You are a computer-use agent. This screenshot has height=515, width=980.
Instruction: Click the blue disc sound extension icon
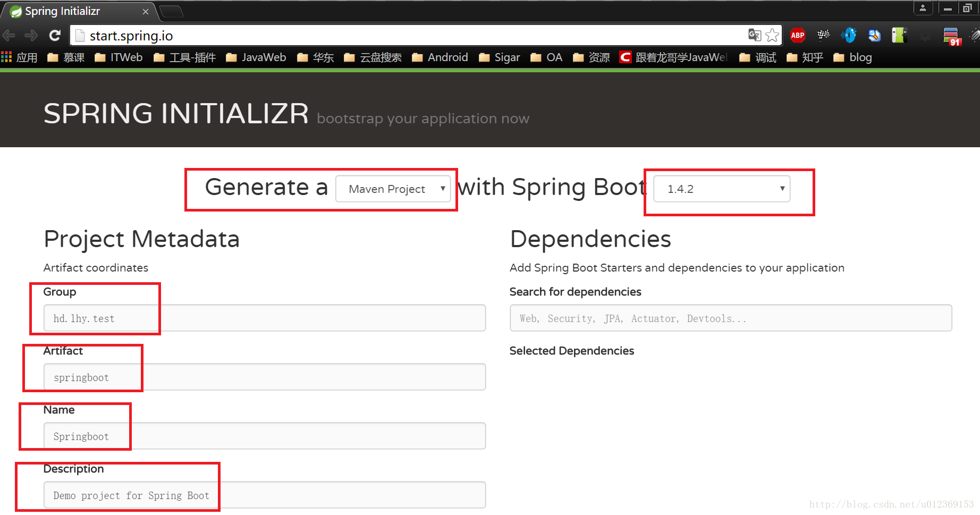click(849, 35)
